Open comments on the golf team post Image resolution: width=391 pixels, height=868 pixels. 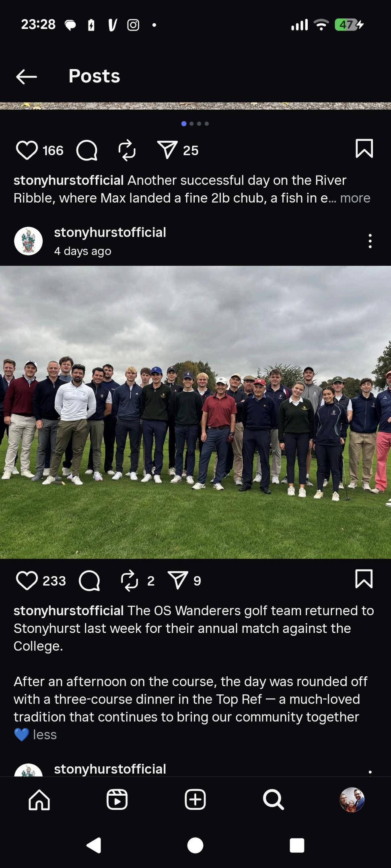pos(89,581)
